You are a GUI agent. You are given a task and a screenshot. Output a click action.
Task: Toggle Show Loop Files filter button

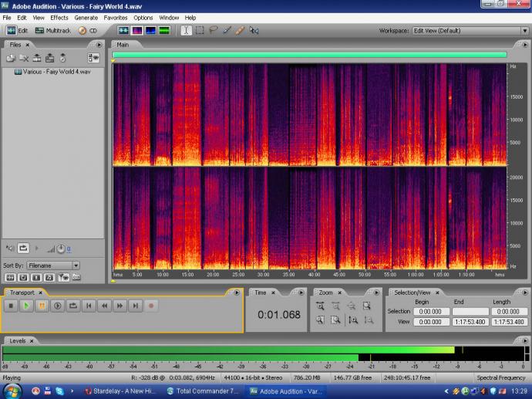(23, 277)
